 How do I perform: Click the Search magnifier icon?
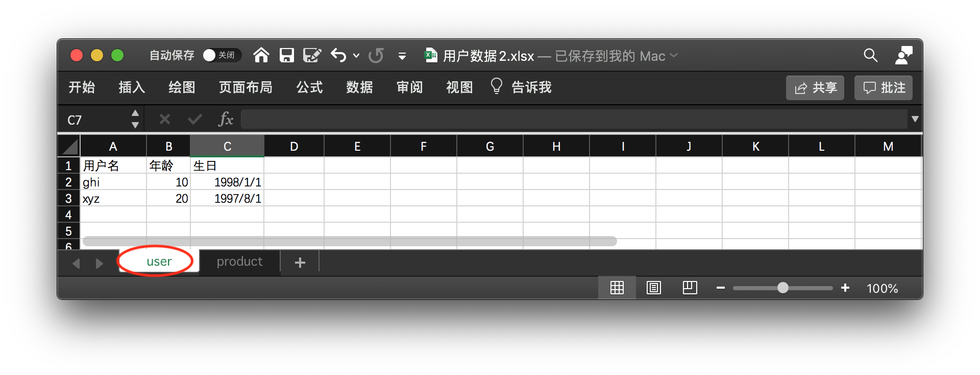pos(871,55)
